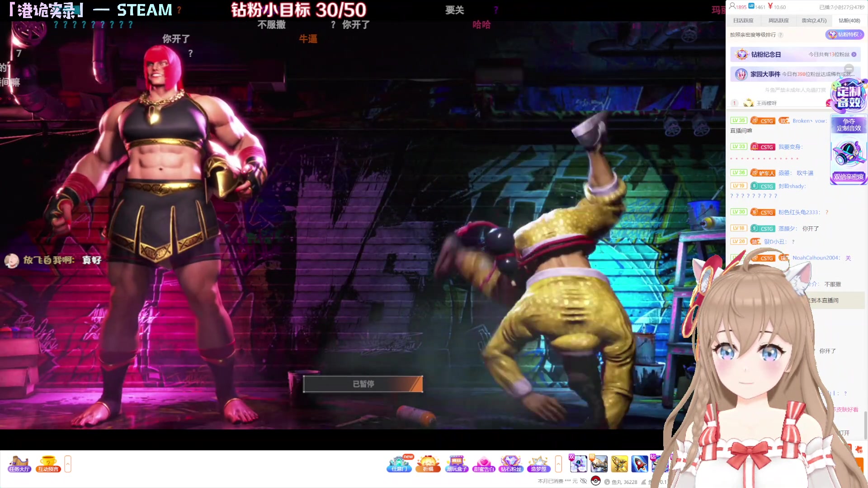Open the 钻石粉丝 diamond icon
The height and width of the screenshot is (488, 868).
(511, 464)
